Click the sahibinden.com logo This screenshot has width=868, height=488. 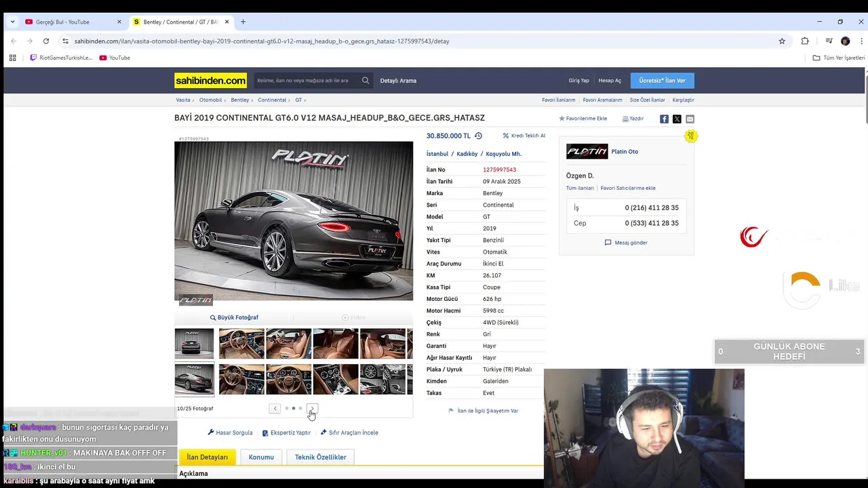point(211,81)
